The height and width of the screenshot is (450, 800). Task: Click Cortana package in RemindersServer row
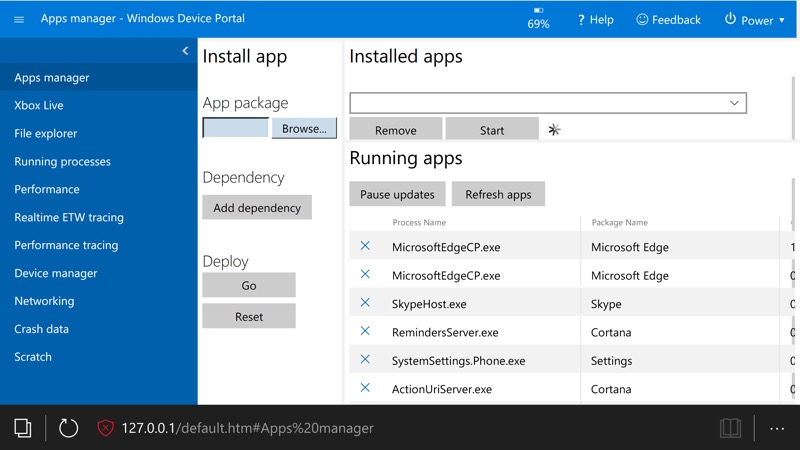click(611, 333)
